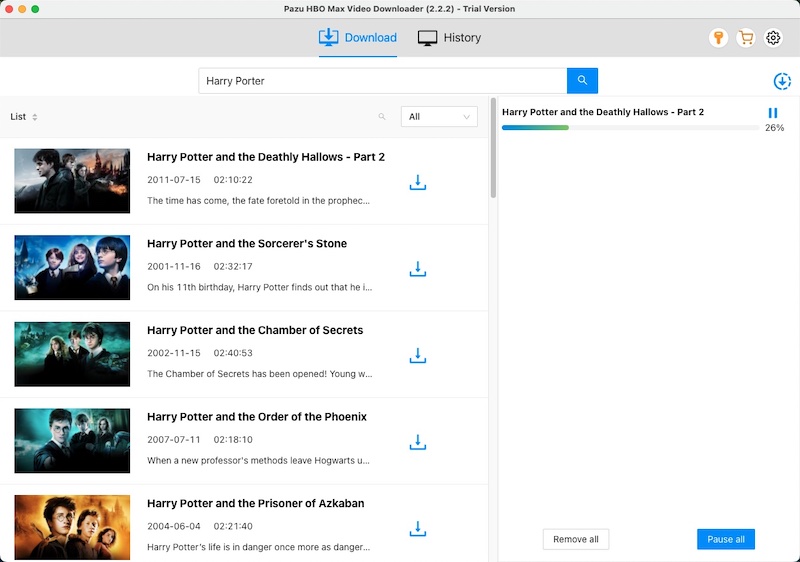Switch to the History tab
Screen dimensions: 800x562
click(449, 38)
